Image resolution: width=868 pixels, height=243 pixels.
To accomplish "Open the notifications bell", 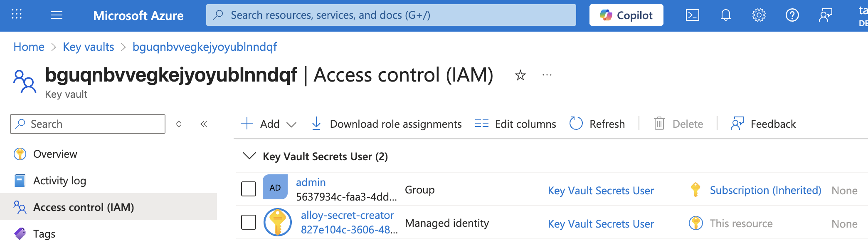I will (725, 15).
